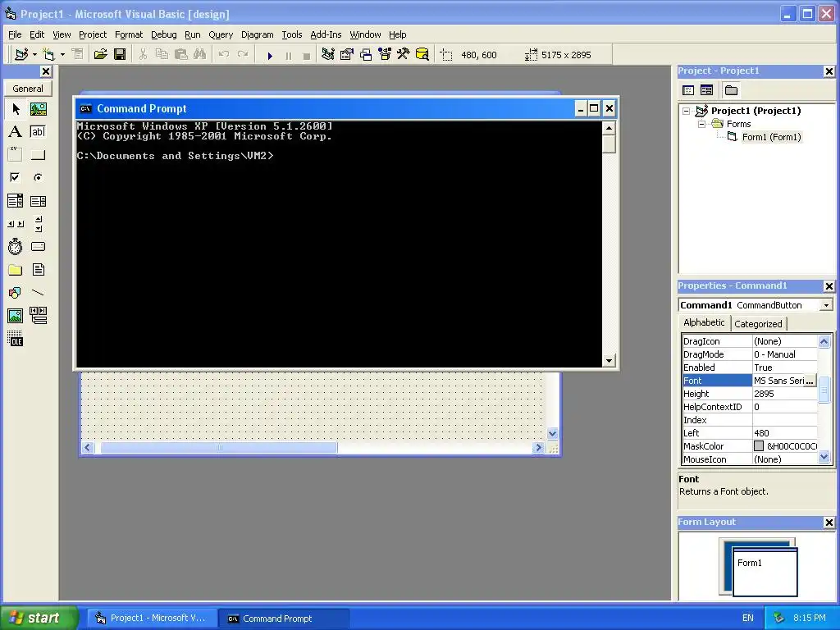Open the Debug menu

pos(164,34)
